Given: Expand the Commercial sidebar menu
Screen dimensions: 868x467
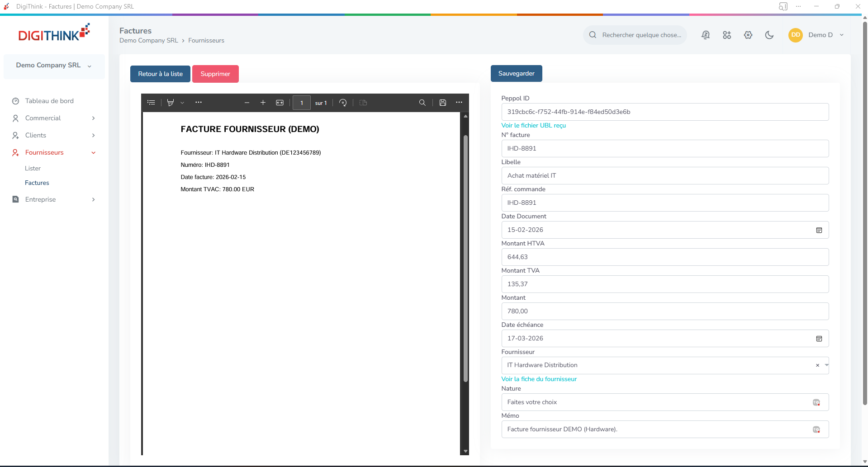Looking at the screenshot, I should point(54,118).
